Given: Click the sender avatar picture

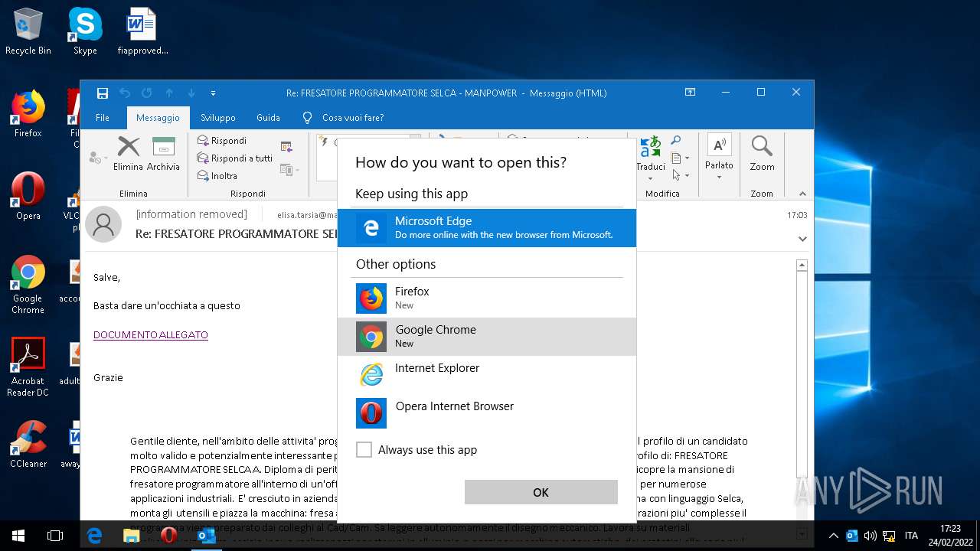Looking at the screenshot, I should click(x=103, y=224).
